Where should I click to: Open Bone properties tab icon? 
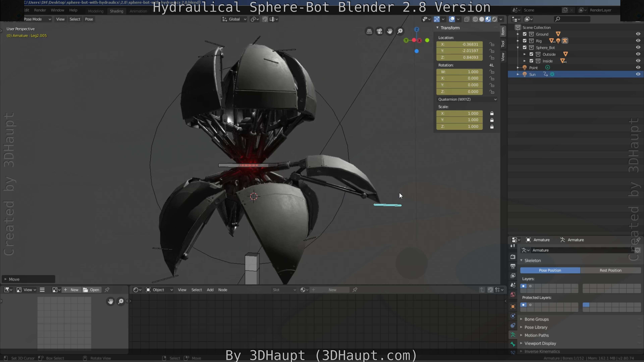[x=513, y=344]
